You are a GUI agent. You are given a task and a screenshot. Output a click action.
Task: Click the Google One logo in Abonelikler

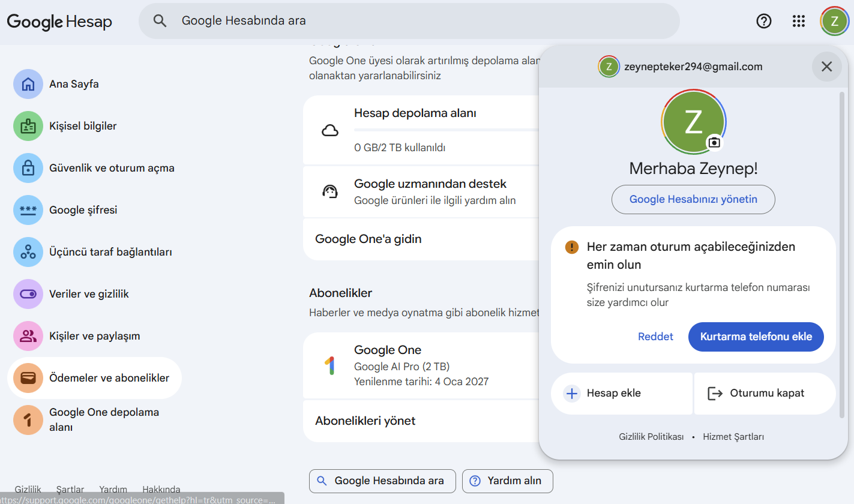pyautogui.click(x=329, y=365)
